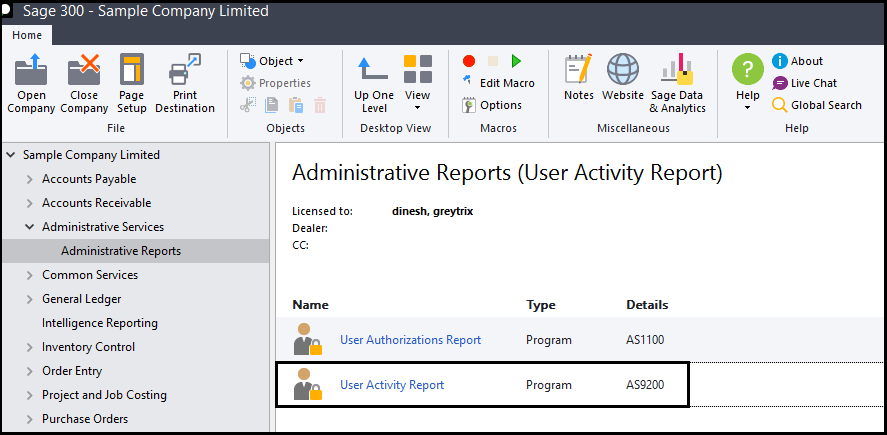Image resolution: width=887 pixels, height=435 pixels.
Task: Click the AS1100 details cell
Action: tap(645, 340)
